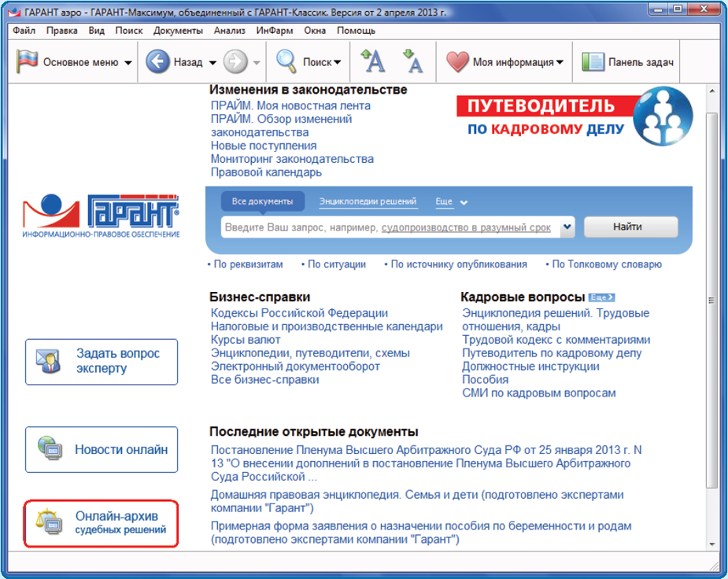Viewport: 728px width, 579px height.
Task: Increase font size with larger A icon
Action: click(372, 61)
